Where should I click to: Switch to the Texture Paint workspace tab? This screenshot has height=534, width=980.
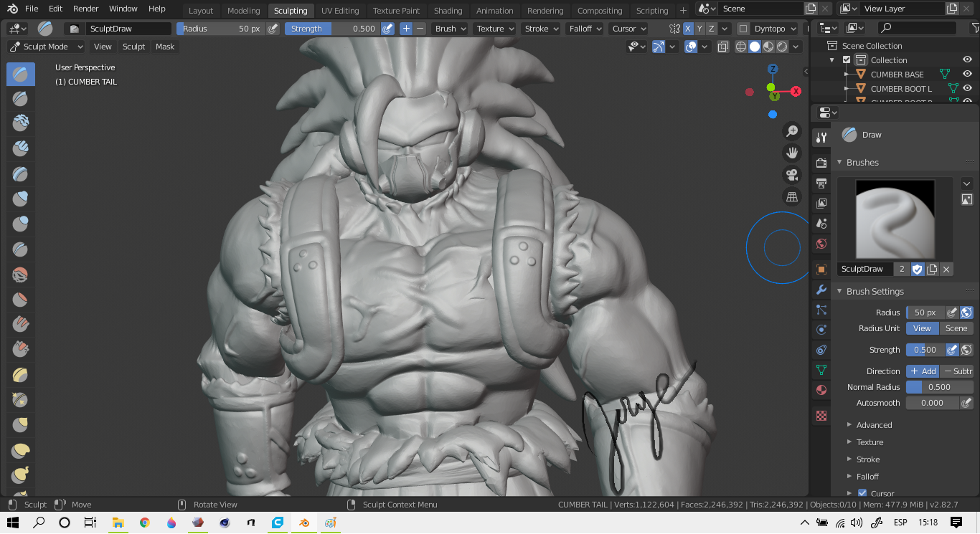coord(396,11)
